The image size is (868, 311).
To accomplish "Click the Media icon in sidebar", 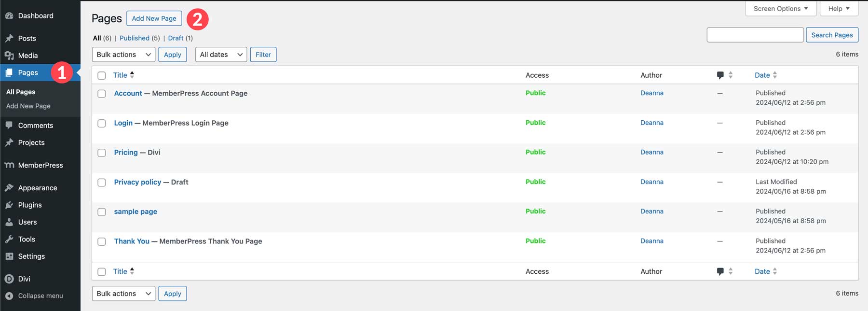I will (9, 56).
